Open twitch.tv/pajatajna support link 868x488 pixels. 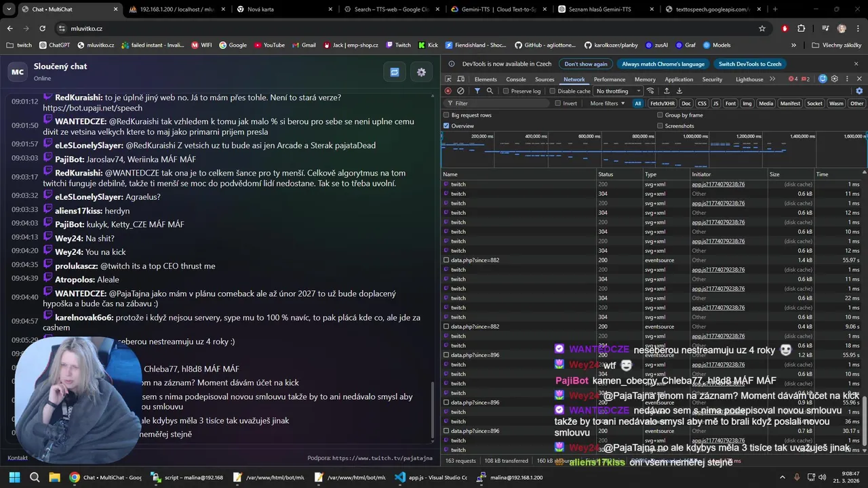[382, 458]
